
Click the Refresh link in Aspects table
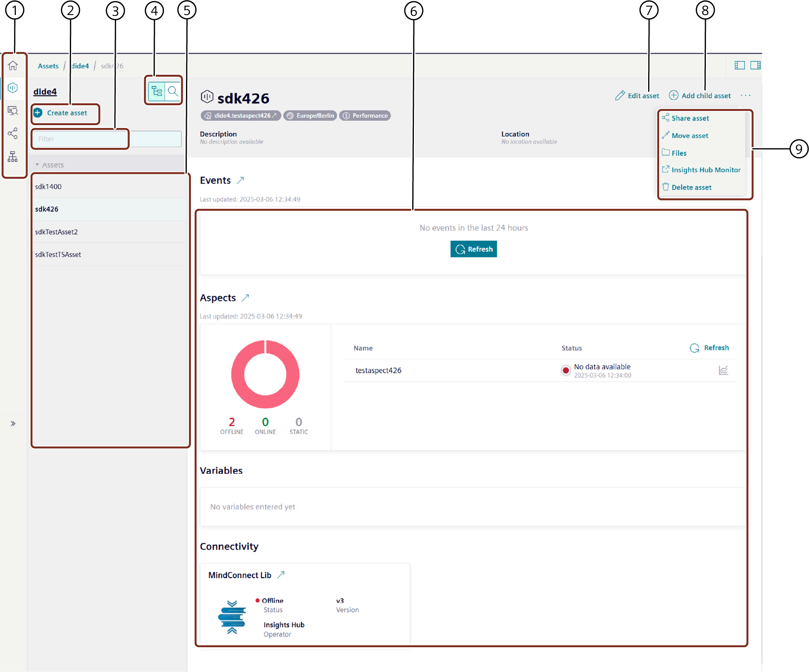(x=709, y=348)
